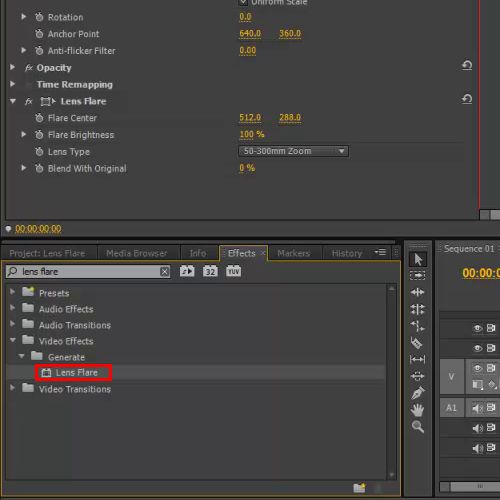Select the Rate Stretch tool
The height and width of the screenshot is (500, 500).
click(417, 326)
